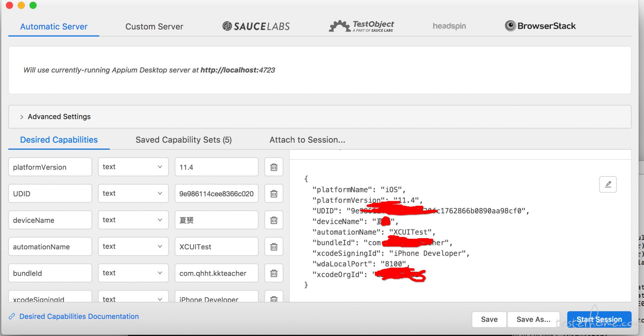Image resolution: width=644 pixels, height=336 pixels.
Task: Open type dropdown for platformVersion
Action: tap(133, 167)
